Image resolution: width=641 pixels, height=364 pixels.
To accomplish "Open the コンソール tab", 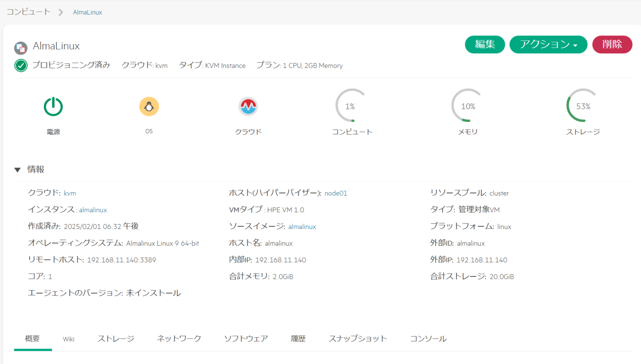I will click(x=428, y=339).
